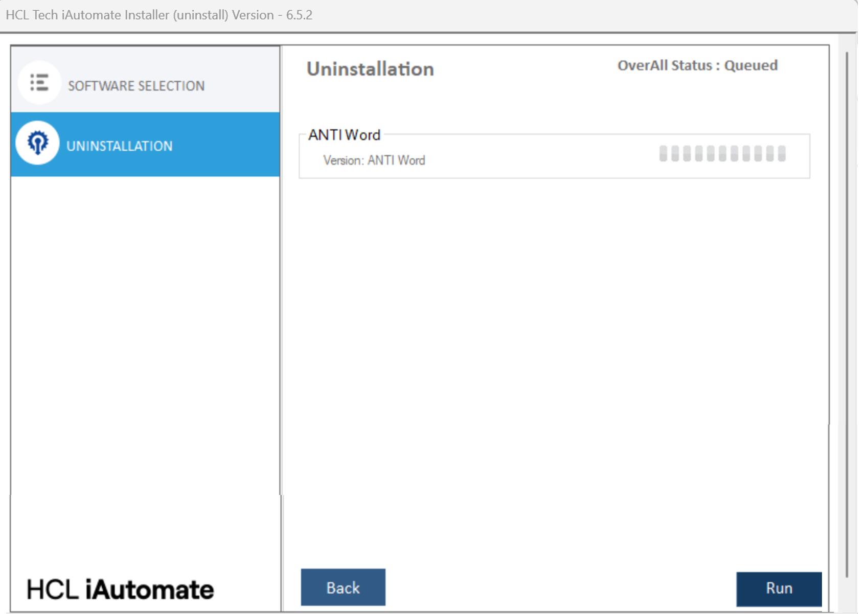Select the ANTI Word group title

tap(345, 135)
